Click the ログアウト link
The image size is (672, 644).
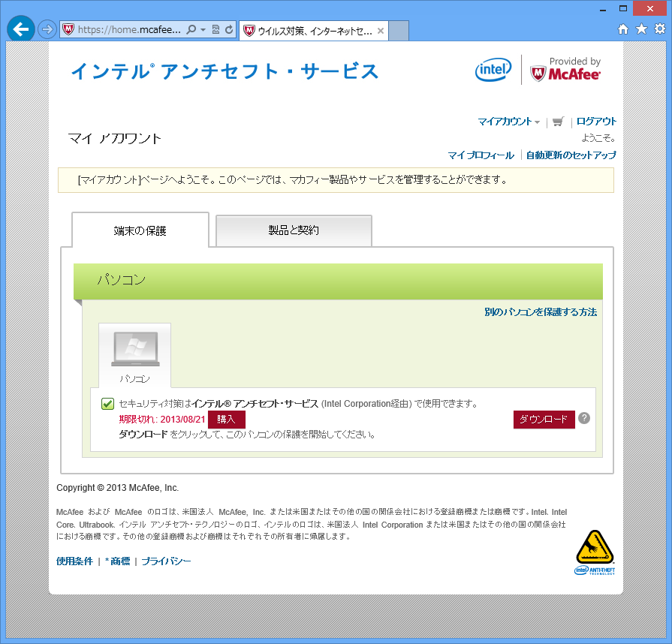(x=596, y=122)
